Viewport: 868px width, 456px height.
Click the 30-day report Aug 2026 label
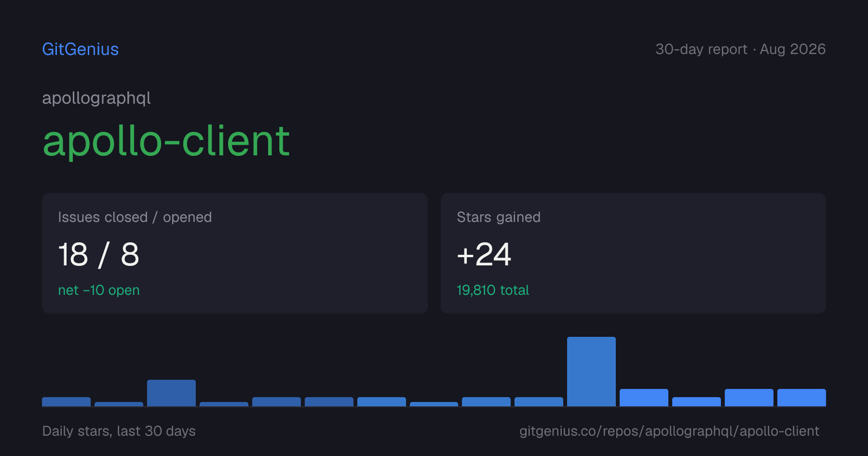740,49
